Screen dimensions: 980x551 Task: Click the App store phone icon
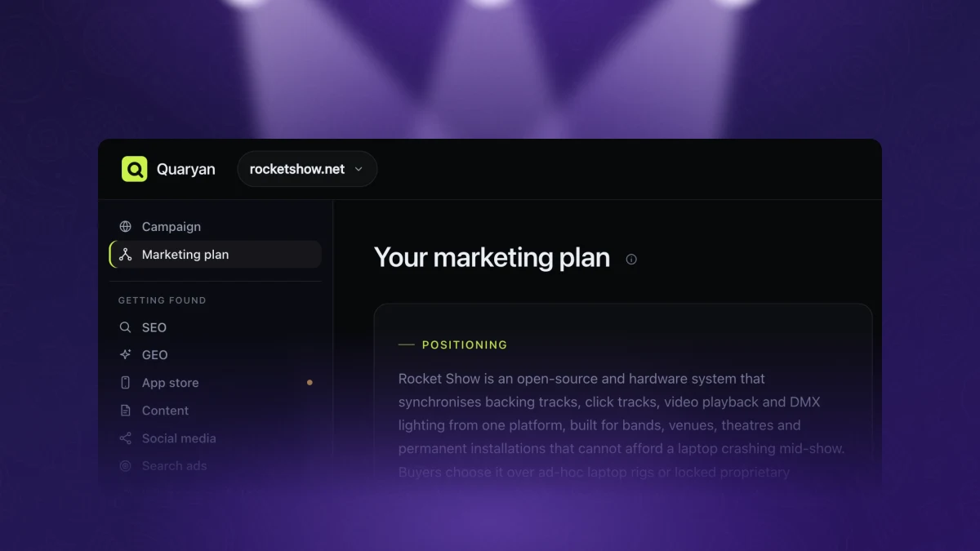125,383
